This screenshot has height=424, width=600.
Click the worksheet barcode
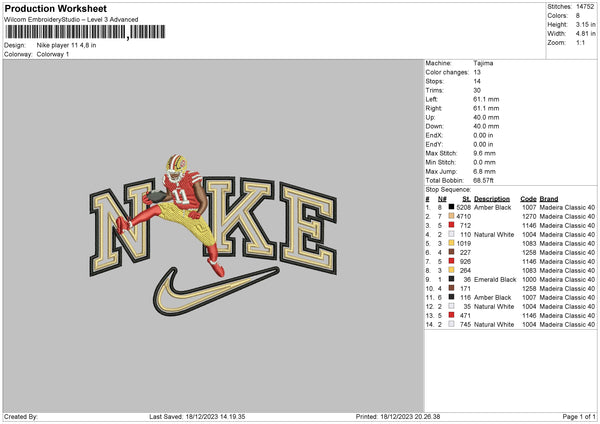coord(85,32)
